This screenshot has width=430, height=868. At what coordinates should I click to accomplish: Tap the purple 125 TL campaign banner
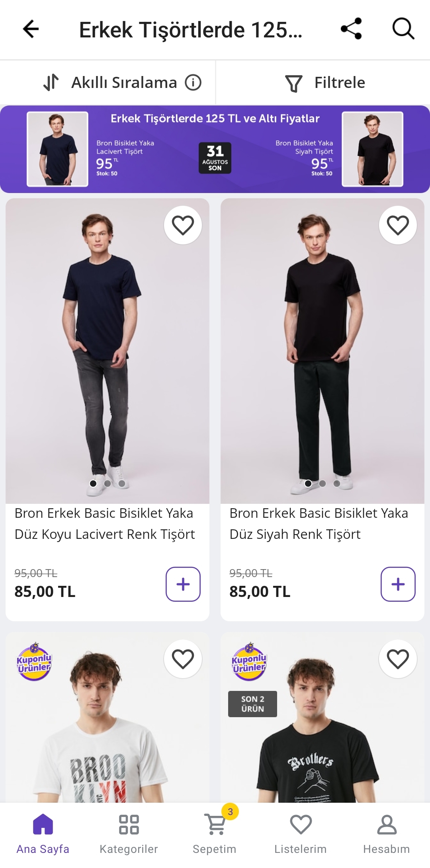point(215,149)
